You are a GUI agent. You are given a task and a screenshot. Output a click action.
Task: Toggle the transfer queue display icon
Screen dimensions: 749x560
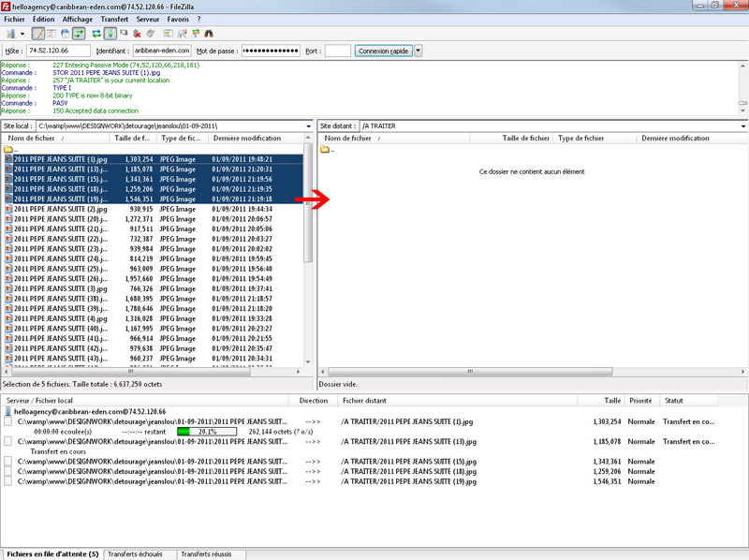pos(79,34)
